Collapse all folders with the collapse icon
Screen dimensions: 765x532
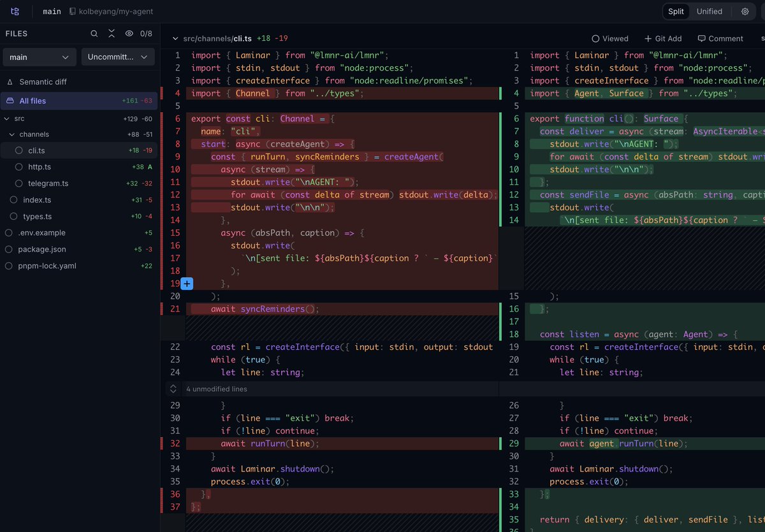[x=112, y=34]
